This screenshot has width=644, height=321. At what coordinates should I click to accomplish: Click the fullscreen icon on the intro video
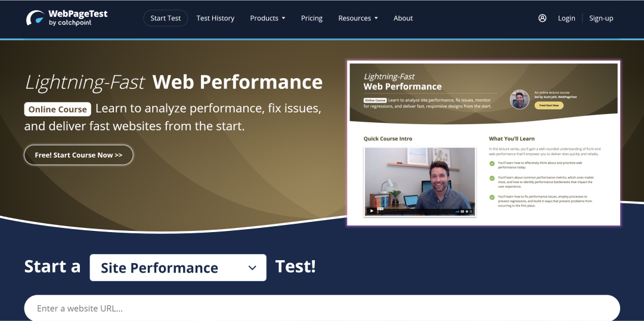[470, 211]
